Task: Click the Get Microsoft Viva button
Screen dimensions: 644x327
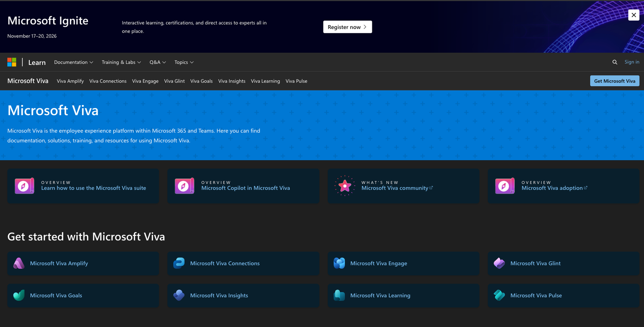Action: [615, 81]
